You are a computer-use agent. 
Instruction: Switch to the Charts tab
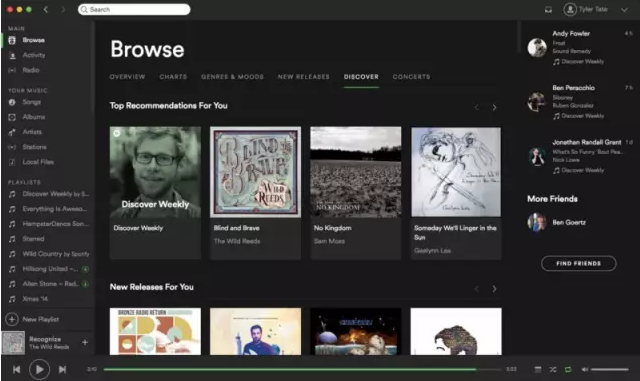coord(173,77)
